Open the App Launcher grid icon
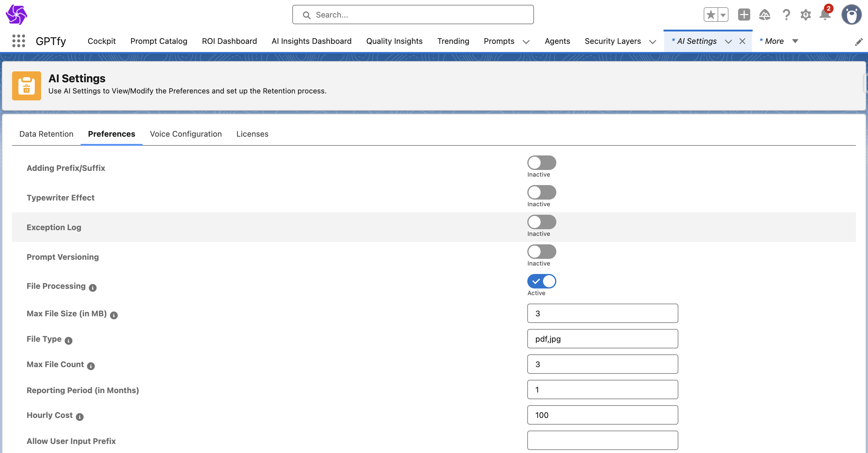 click(18, 41)
